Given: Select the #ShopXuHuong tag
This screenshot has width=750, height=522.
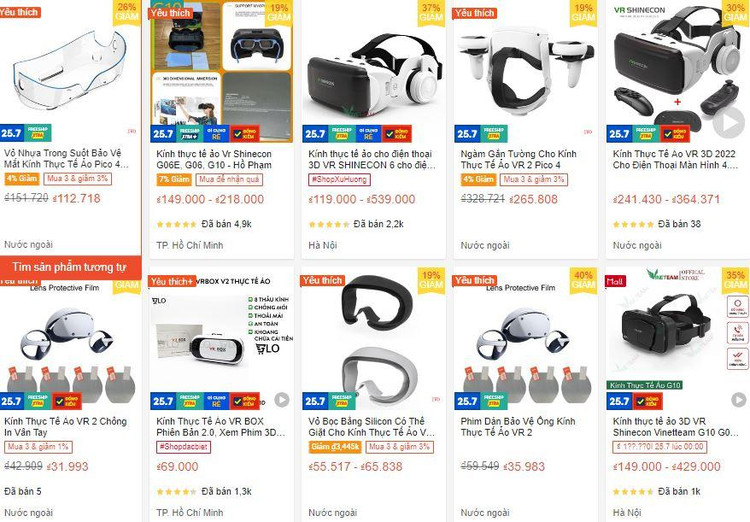Looking at the screenshot, I should point(339,179).
